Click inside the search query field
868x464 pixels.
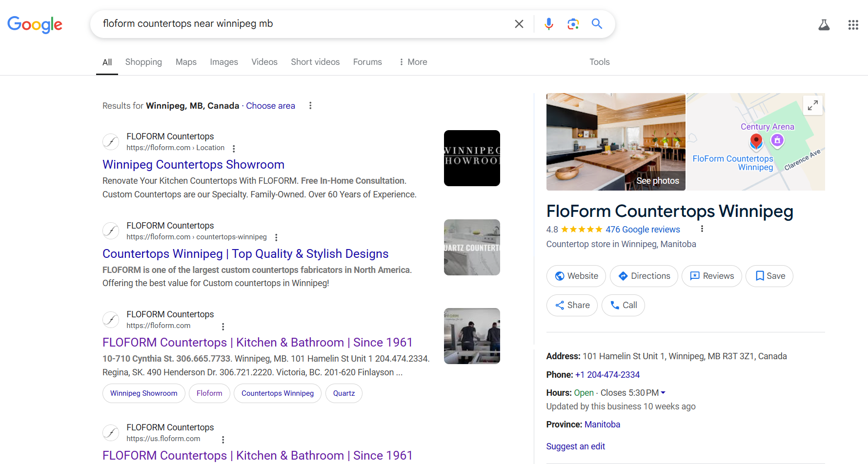pyautogui.click(x=303, y=24)
